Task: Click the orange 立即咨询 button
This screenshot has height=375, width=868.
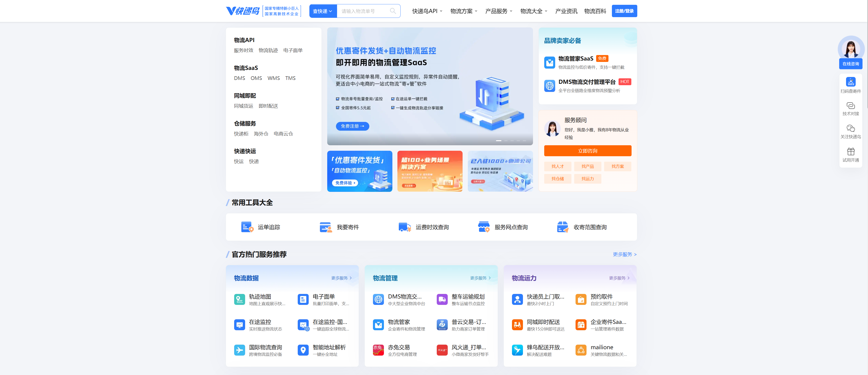Action: tap(588, 151)
